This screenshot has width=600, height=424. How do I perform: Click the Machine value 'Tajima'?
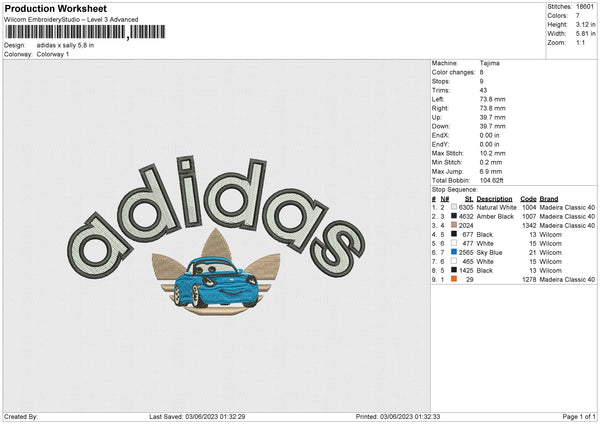click(489, 63)
